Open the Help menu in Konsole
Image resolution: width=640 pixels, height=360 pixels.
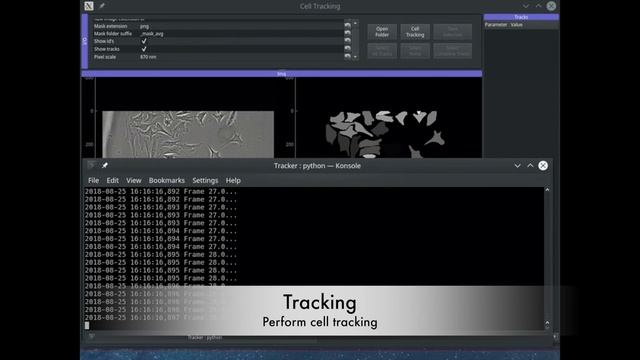click(x=233, y=180)
